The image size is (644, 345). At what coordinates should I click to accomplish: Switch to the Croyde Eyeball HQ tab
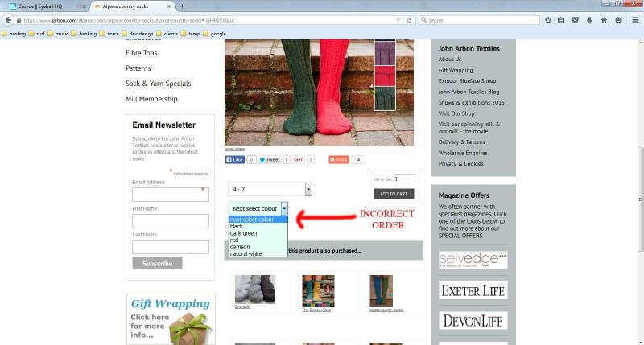44,6
